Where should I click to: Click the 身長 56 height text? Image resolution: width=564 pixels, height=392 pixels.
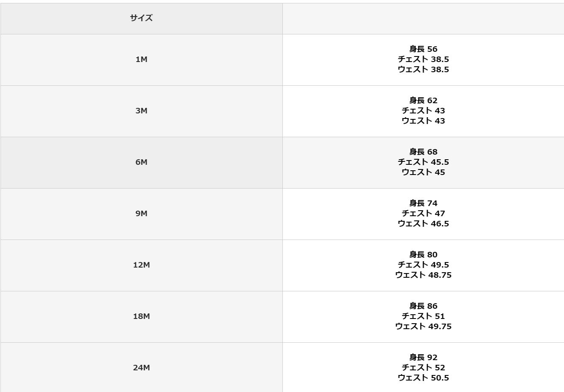tap(423, 49)
